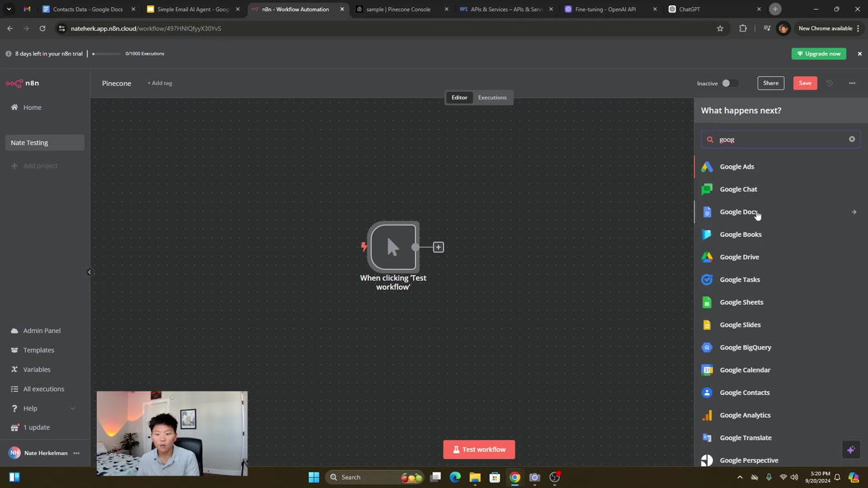Open the Fine-tuning OpenAI API tab
868x488 pixels.
click(x=610, y=9)
